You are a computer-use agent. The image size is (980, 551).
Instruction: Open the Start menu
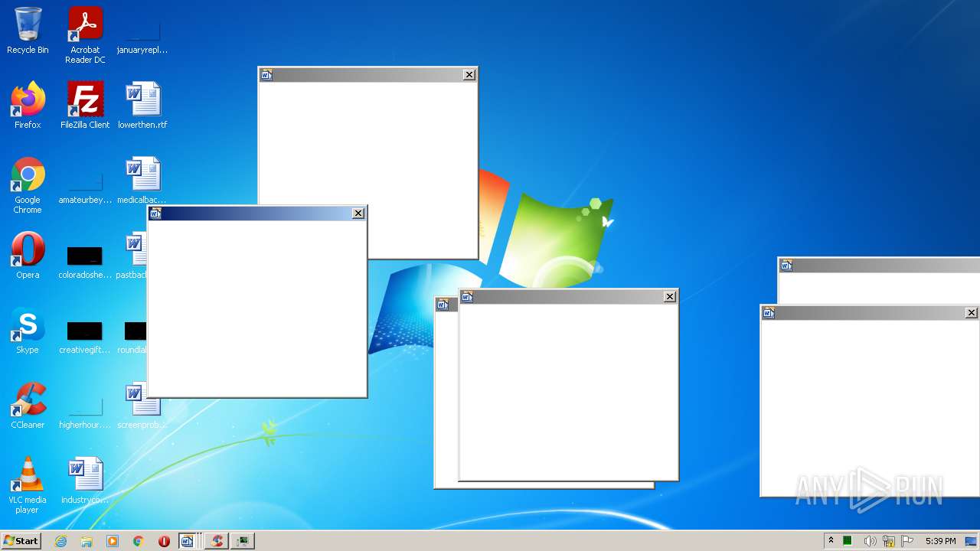(21, 540)
